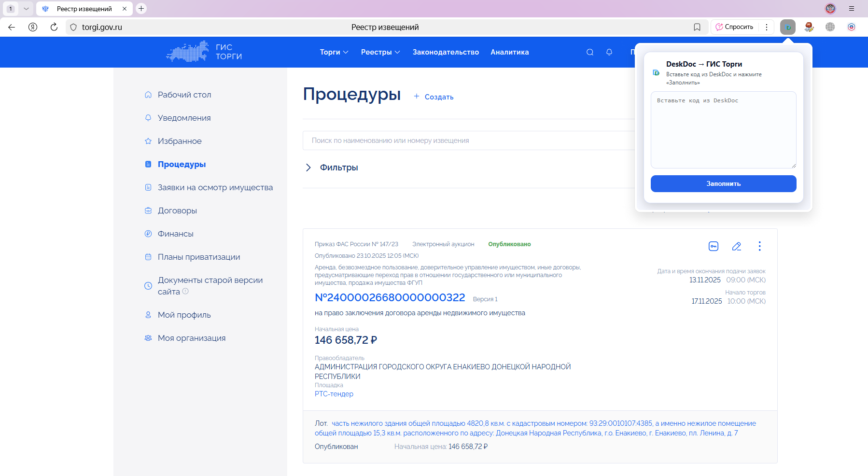Select the pencil edit icon on the procedure
The image size is (868, 476).
(737, 246)
